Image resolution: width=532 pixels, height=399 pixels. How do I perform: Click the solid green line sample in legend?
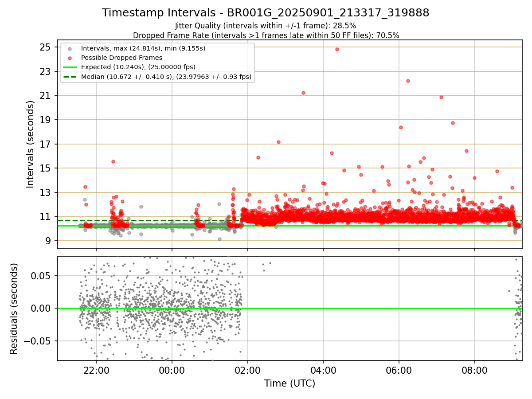click(69, 67)
